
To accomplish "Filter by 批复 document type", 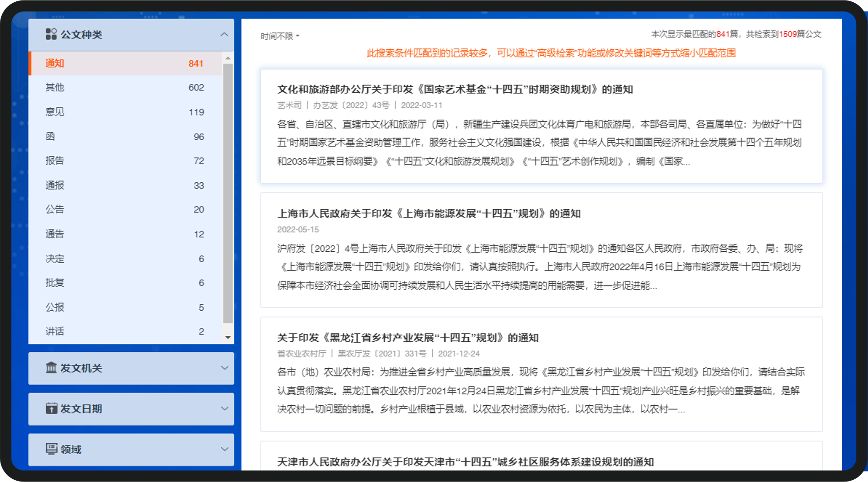I will click(126, 283).
